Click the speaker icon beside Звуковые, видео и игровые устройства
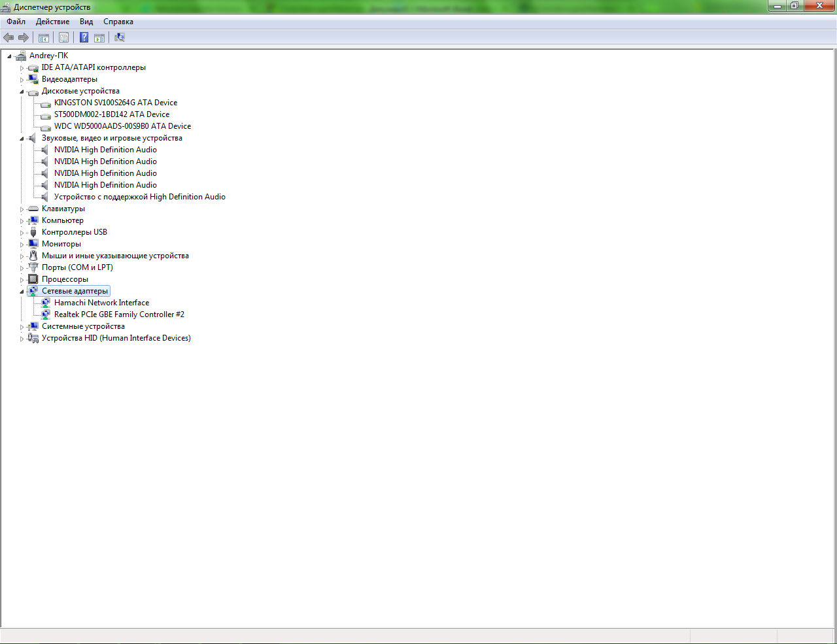Viewport: 837px width, 644px height. click(33, 138)
